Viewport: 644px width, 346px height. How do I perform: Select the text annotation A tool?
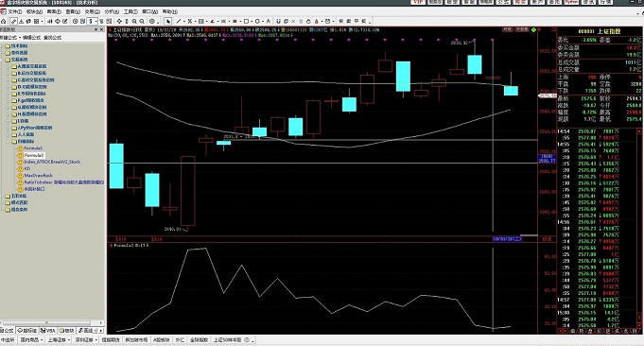point(269,21)
